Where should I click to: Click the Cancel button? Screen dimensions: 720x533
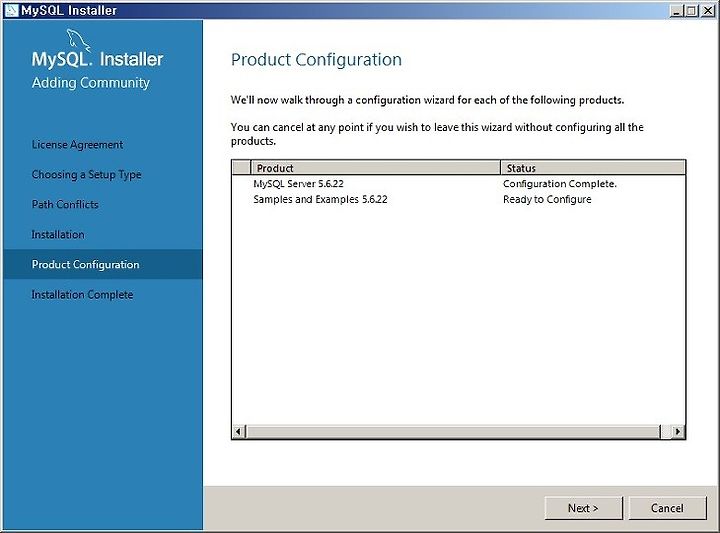[x=667, y=508]
